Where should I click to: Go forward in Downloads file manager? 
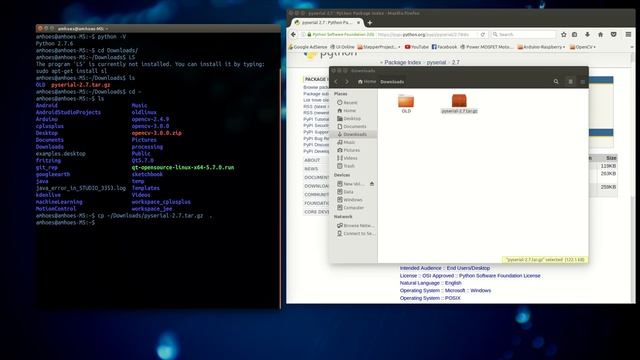tap(347, 82)
